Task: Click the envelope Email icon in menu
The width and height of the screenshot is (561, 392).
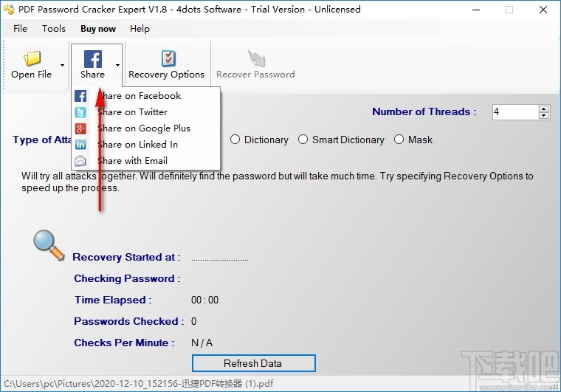Action: click(x=80, y=161)
